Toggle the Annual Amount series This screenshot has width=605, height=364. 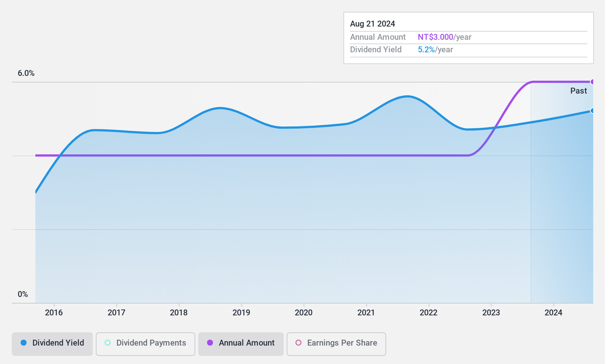241,344
